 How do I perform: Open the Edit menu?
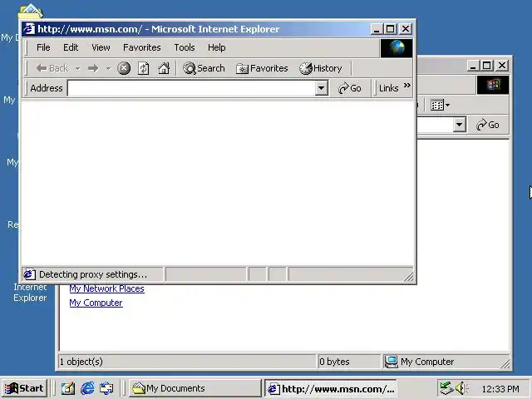(71, 47)
